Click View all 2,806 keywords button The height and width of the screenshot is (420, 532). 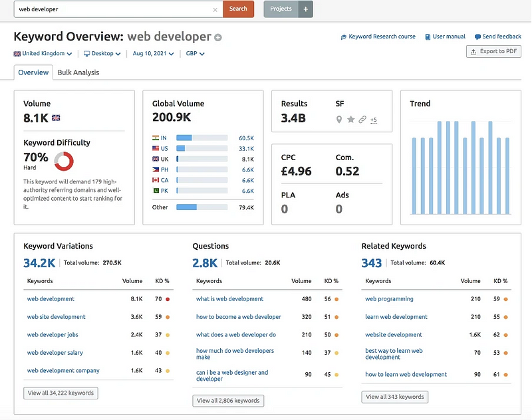click(228, 401)
